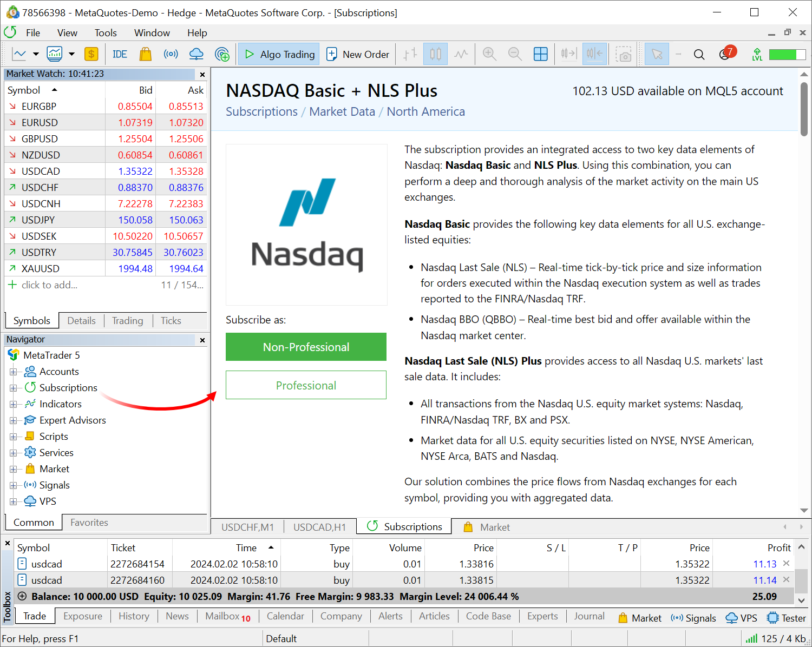Click the zoom out magnifier icon
The height and width of the screenshot is (647, 812).
(515, 54)
